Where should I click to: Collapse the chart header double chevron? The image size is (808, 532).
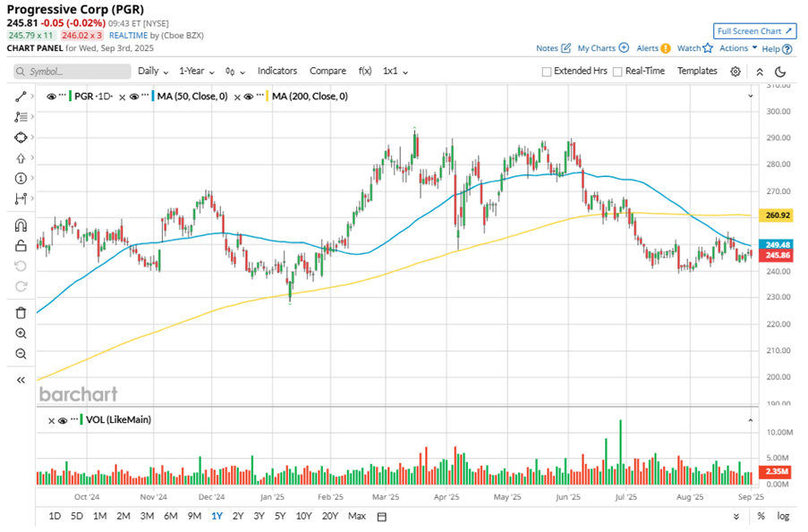tap(760, 72)
